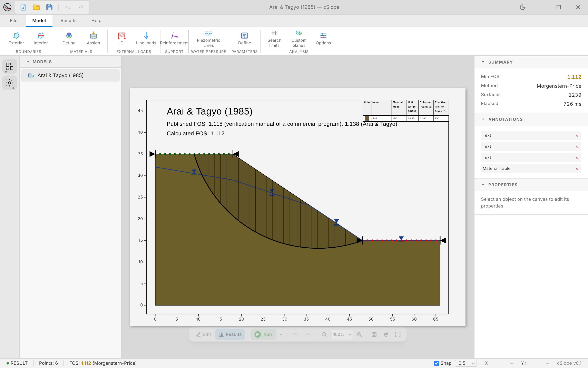Image resolution: width=588 pixels, height=368 pixels.
Task: Select the Piezometric Lines tool
Action: point(208,39)
